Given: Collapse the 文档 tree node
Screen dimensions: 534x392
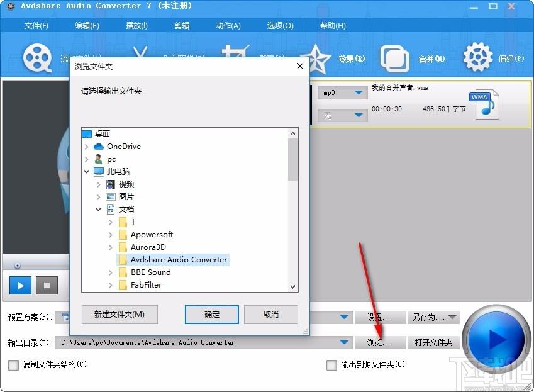Looking at the screenshot, I should pyautogui.click(x=98, y=210).
